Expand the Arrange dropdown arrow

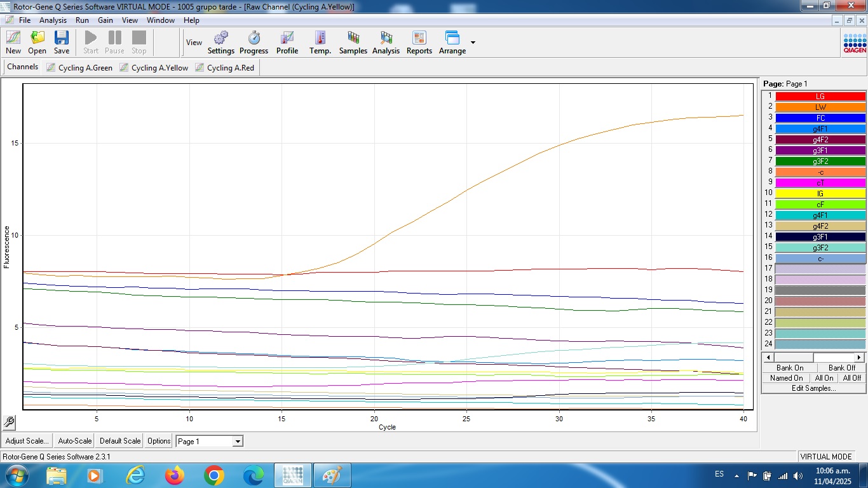(473, 43)
